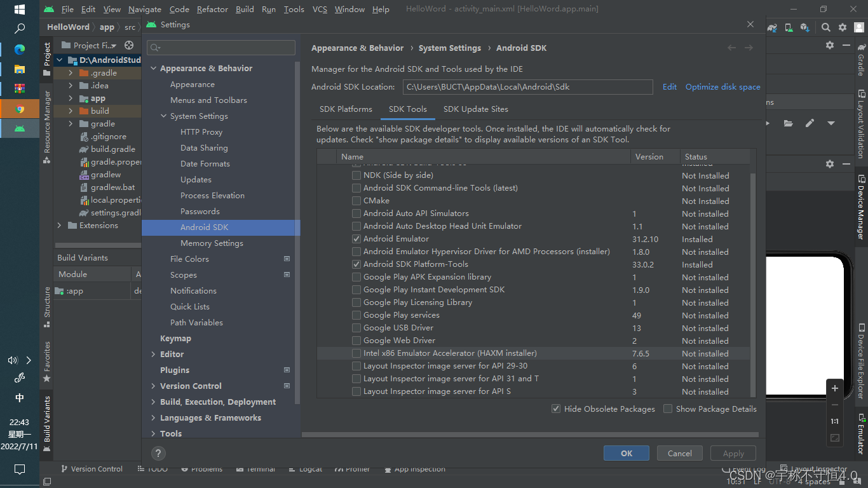
Task: Open SDK Manager toolbar icon
Action: coord(805,27)
